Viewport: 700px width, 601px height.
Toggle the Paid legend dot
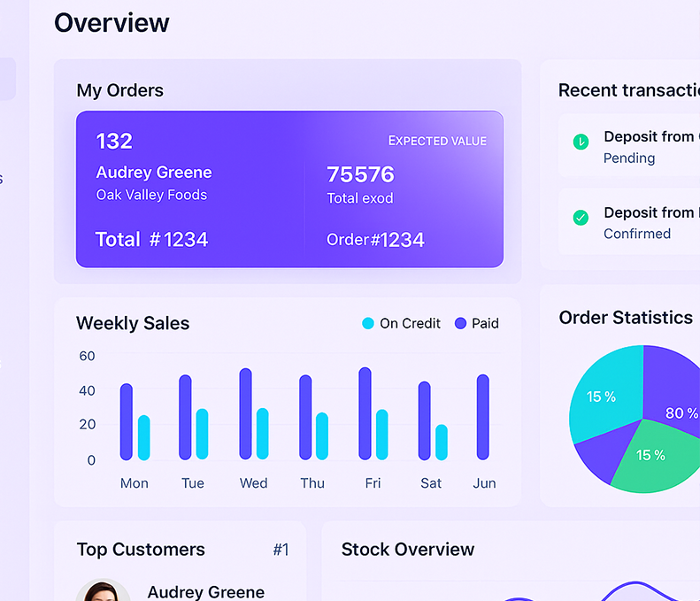coord(460,324)
